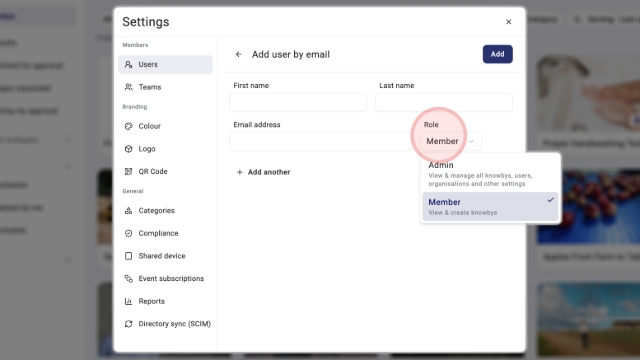Image resolution: width=640 pixels, height=360 pixels.
Task: Click the Role dropdown chevron arrow
Action: tap(471, 142)
